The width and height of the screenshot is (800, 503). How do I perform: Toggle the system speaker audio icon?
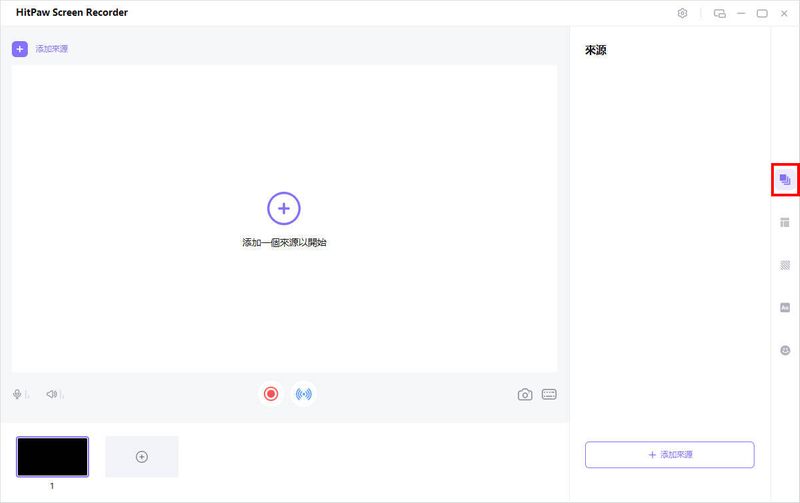click(x=52, y=394)
